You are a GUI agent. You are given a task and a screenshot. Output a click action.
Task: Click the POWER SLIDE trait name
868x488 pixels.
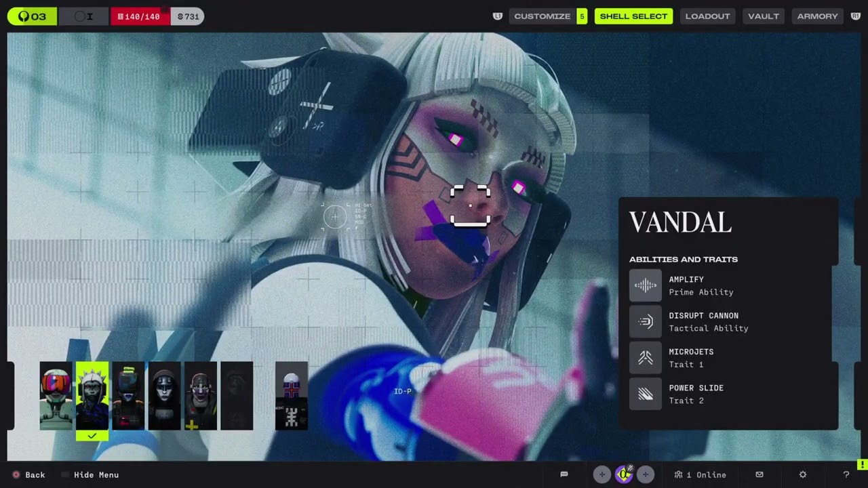click(696, 388)
